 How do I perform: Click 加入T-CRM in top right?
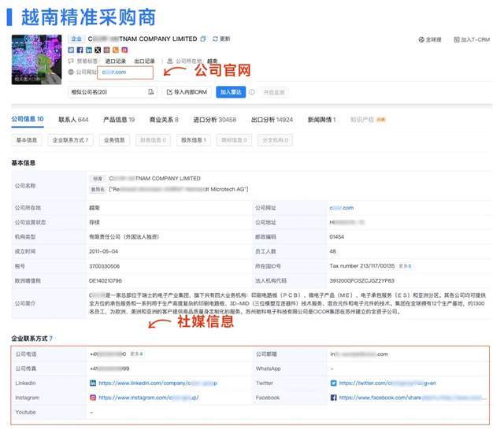point(472,39)
